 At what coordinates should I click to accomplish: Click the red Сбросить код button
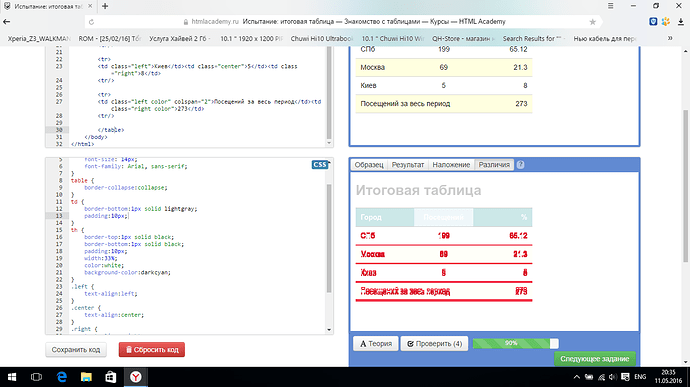(152, 350)
